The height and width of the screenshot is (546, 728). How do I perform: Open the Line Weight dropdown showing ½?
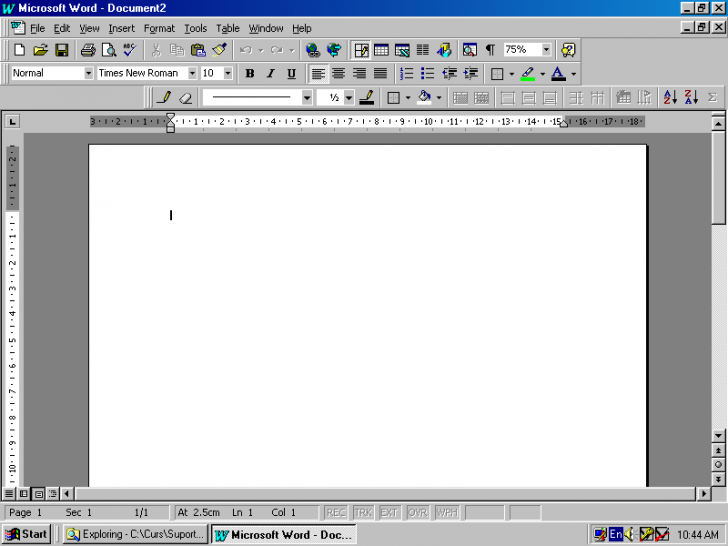click(349, 98)
